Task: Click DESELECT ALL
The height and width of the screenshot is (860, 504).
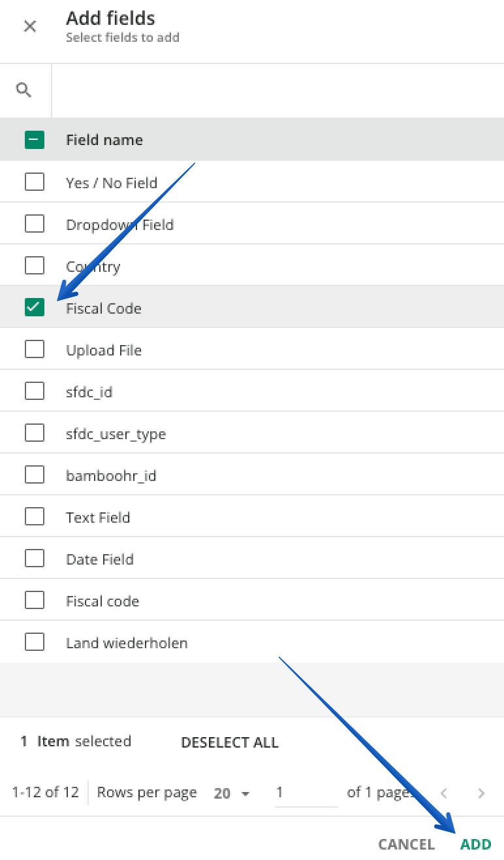Action: (x=230, y=742)
